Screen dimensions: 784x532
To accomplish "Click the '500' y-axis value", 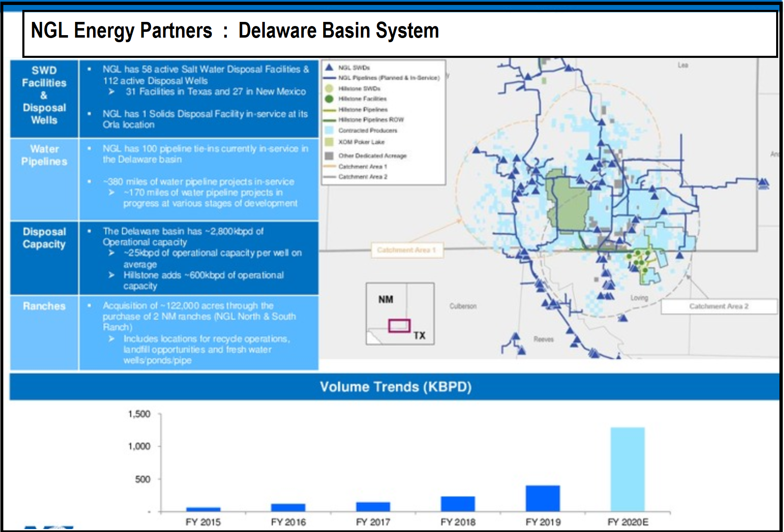I will click(x=143, y=480).
